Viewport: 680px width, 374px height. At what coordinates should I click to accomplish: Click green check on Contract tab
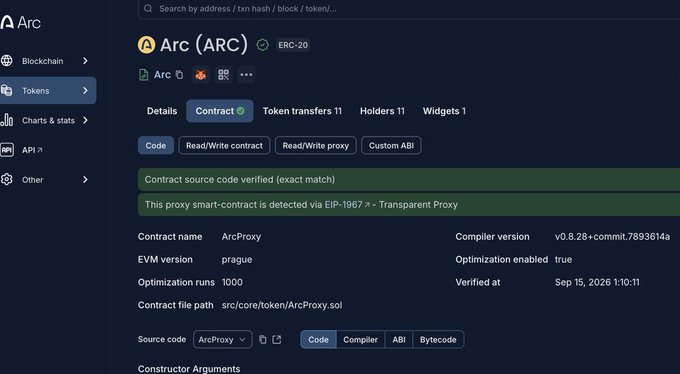pyautogui.click(x=240, y=111)
